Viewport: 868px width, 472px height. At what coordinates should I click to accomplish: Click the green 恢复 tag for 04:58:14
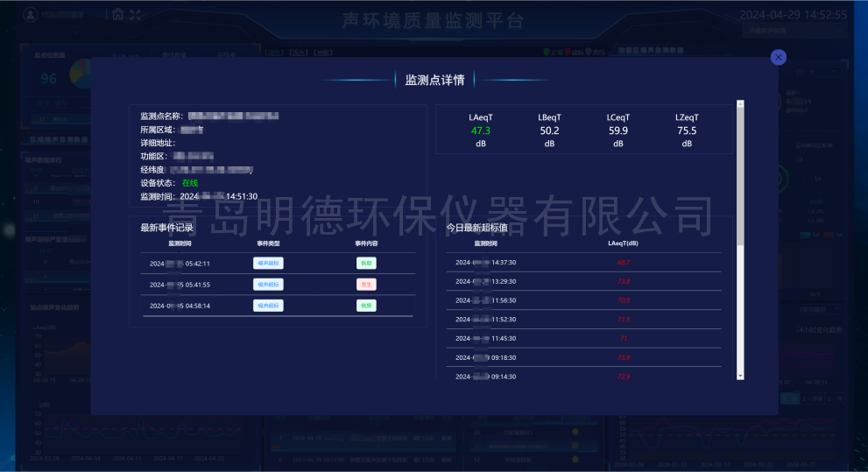tap(366, 306)
